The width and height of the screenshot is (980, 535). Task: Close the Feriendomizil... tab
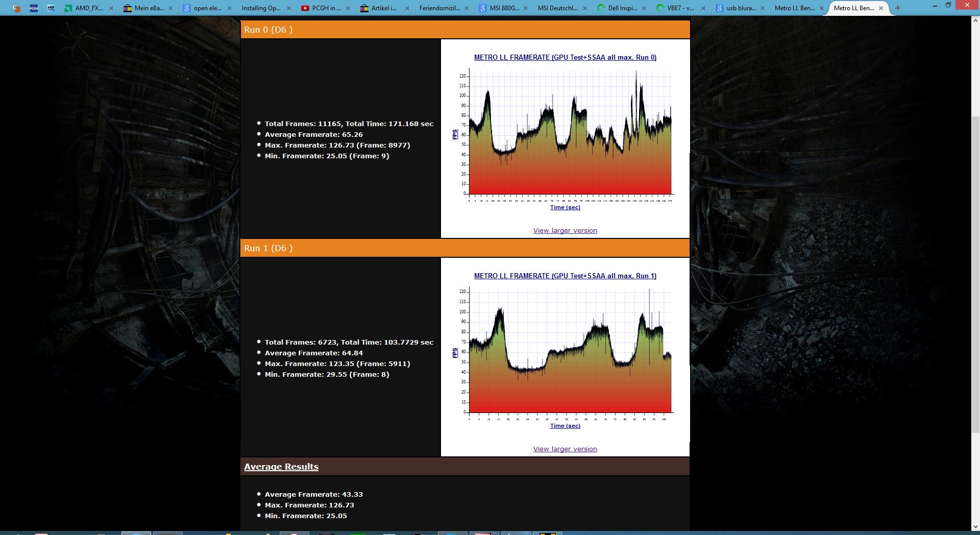(x=467, y=8)
